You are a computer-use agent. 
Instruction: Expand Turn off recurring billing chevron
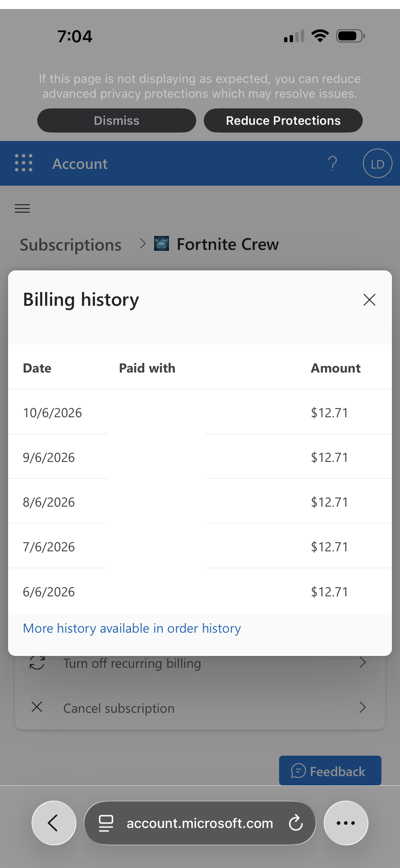coord(362,662)
